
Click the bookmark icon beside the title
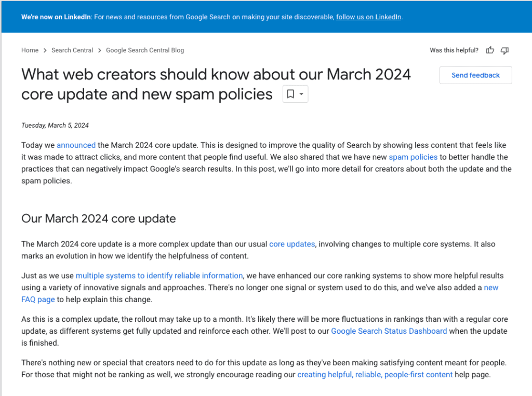tap(290, 94)
